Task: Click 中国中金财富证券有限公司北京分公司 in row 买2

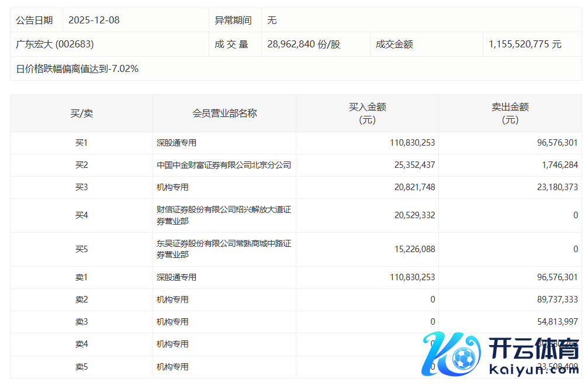Action: point(223,166)
